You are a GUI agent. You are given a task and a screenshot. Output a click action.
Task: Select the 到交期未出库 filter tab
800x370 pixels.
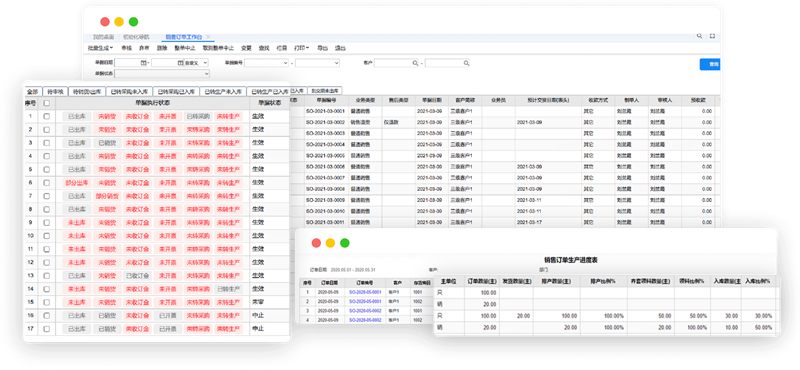[x=324, y=90]
